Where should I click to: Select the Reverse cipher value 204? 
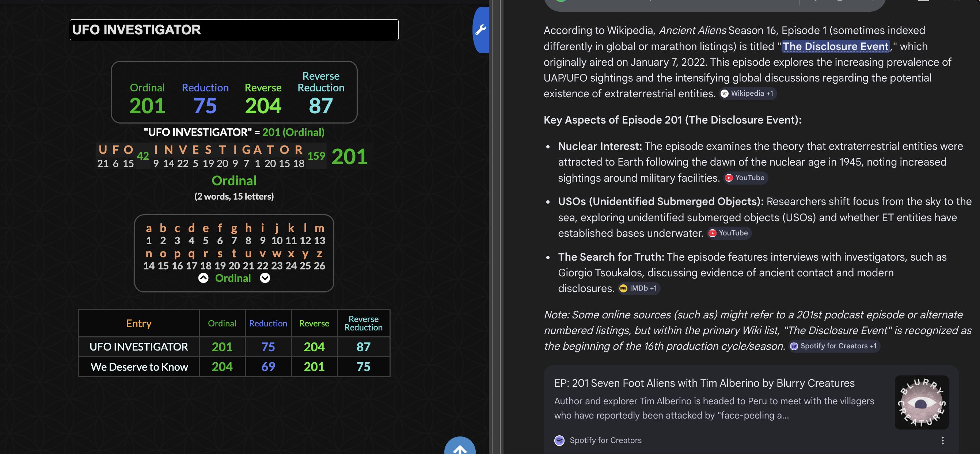pos(263,105)
